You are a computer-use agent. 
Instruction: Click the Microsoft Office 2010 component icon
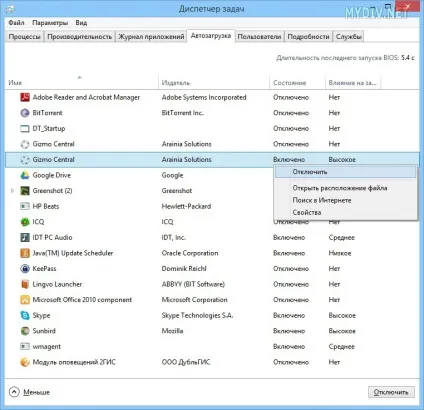pyautogui.click(x=25, y=300)
